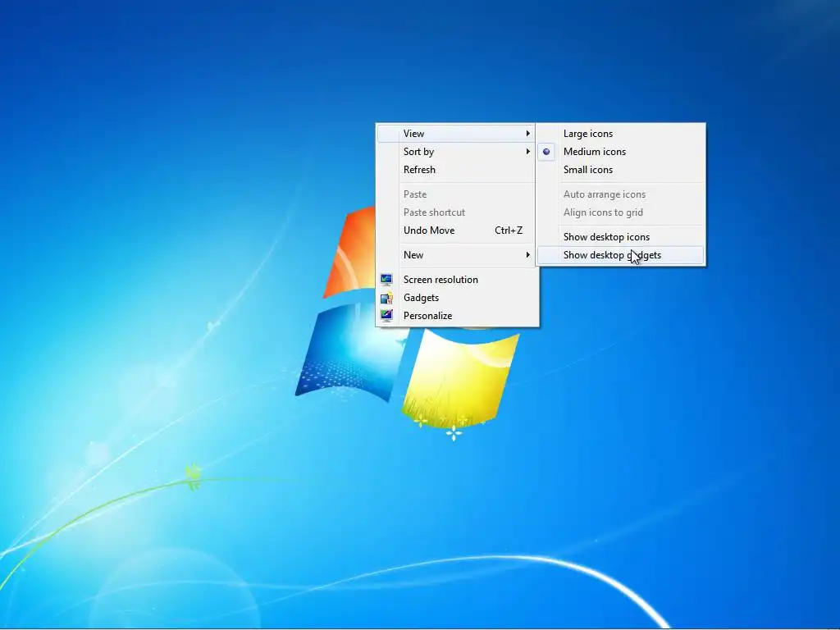Expand the View submenu arrow

[x=527, y=134]
